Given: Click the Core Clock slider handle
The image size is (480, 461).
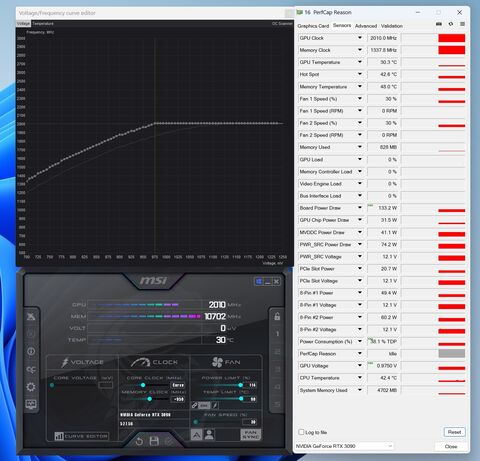Looking at the screenshot, I should pyautogui.click(x=143, y=385).
